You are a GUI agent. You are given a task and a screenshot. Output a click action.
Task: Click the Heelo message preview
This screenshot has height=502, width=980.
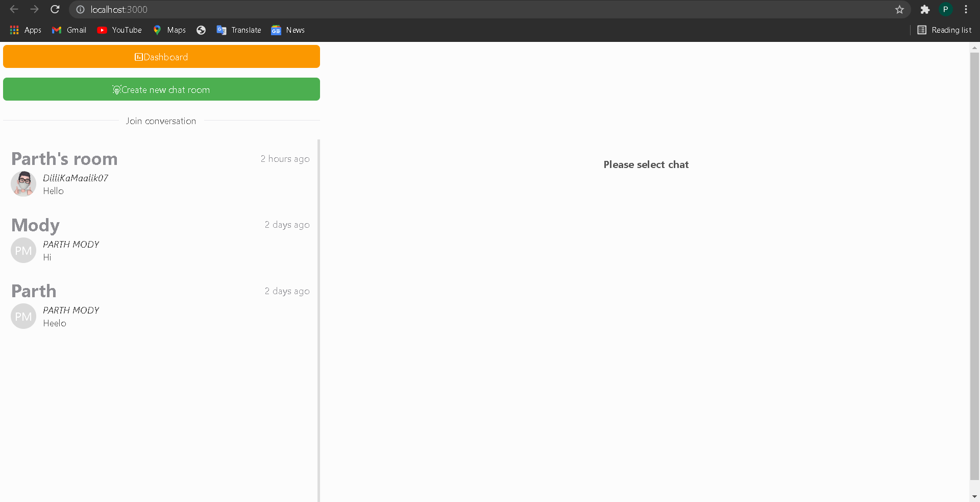[55, 323]
